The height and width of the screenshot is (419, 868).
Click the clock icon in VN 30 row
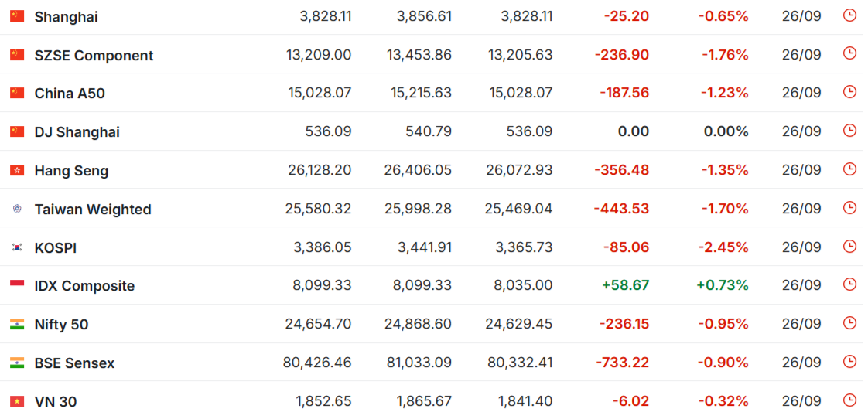[x=849, y=400]
